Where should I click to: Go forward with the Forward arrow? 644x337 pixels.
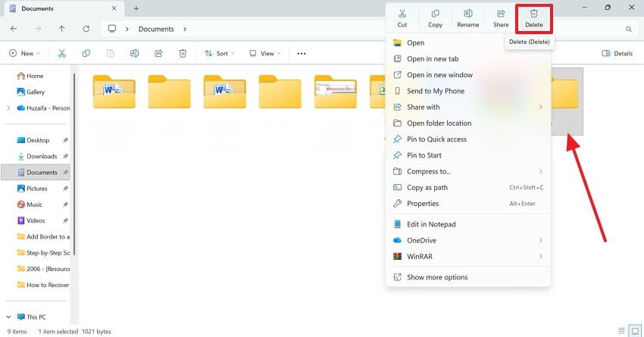coord(38,29)
